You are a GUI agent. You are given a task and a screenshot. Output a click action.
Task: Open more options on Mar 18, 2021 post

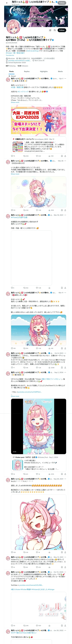[65, 215]
